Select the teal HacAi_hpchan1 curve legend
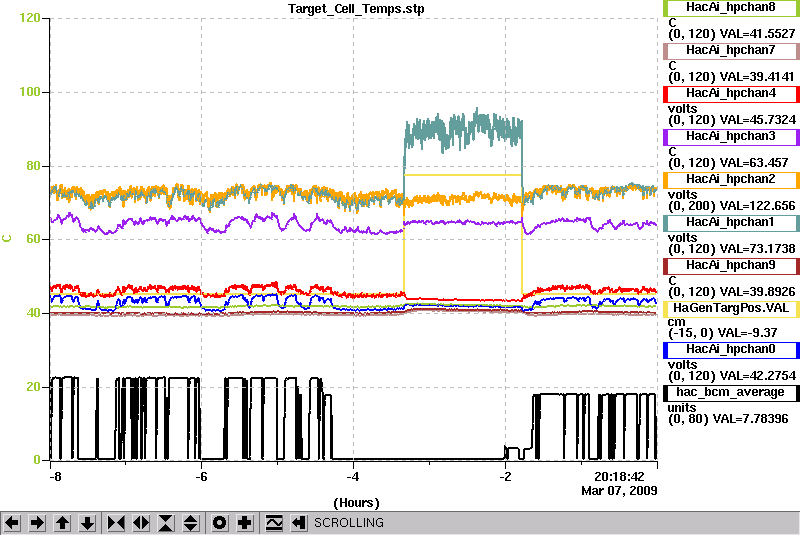The height and width of the screenshot is (535, 800). click(x=731, y=222)
